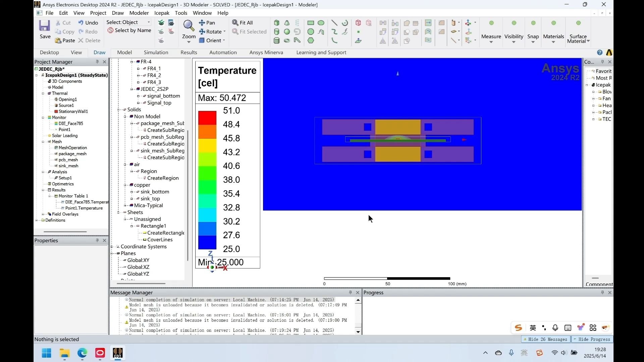This screenshot has width=644, height=362.
Task: Click Select by Name button
Action: [129, 31]
